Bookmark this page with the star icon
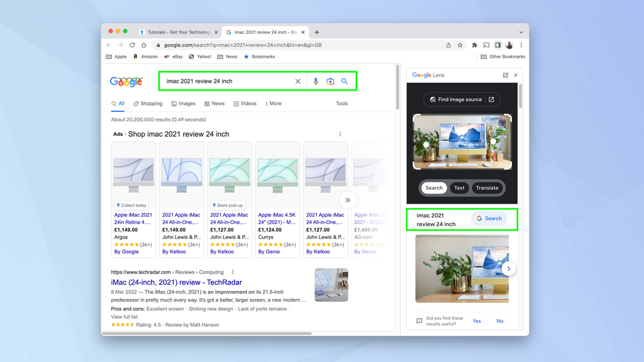 [460, 45]
